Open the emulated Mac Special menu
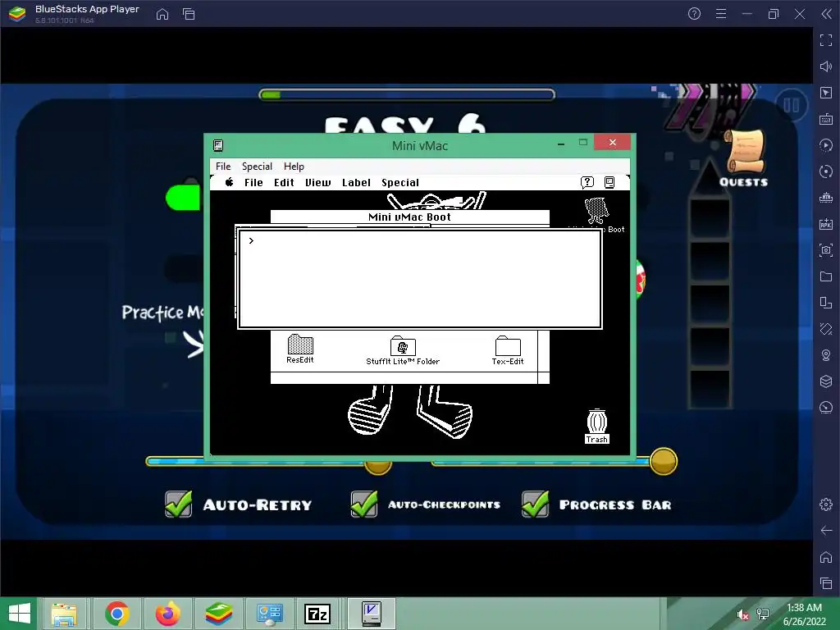 click(x=400, y=183)
